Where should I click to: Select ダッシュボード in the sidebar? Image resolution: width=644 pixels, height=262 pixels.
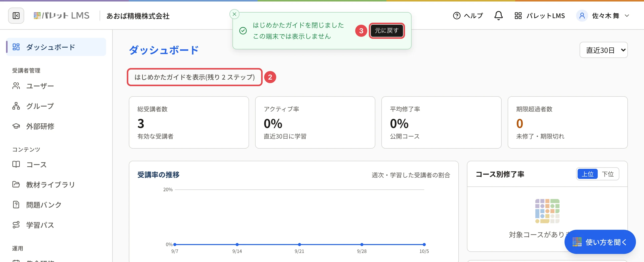point(56,47)
